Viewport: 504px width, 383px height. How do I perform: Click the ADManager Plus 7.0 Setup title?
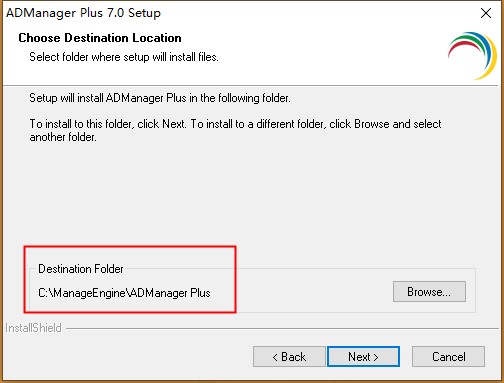point(83,13)
